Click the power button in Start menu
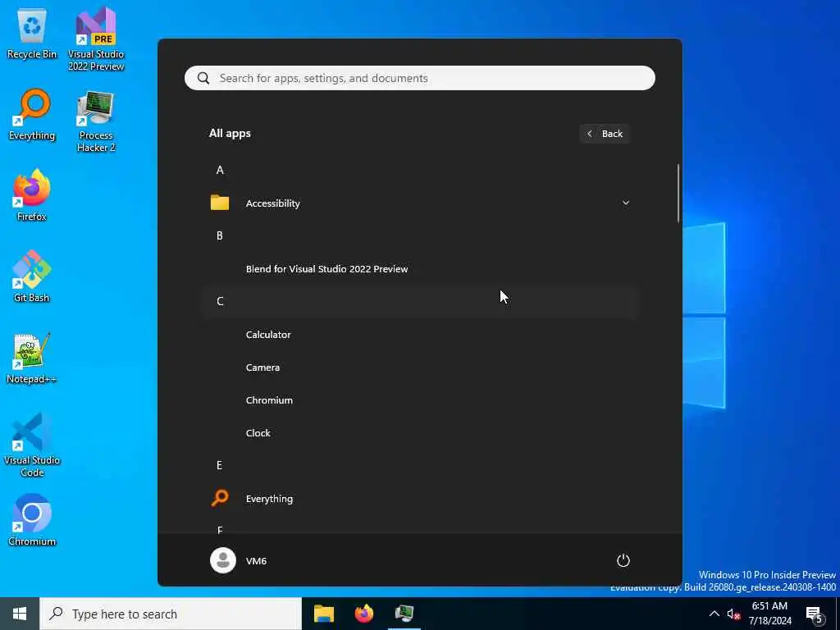 (x=623, y=560)
